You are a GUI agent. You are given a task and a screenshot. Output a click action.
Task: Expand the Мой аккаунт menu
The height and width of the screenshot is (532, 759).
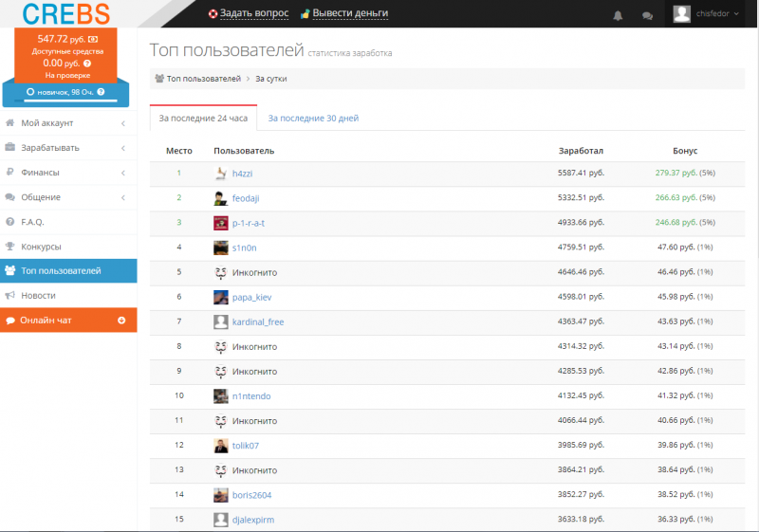pos(68,123)
